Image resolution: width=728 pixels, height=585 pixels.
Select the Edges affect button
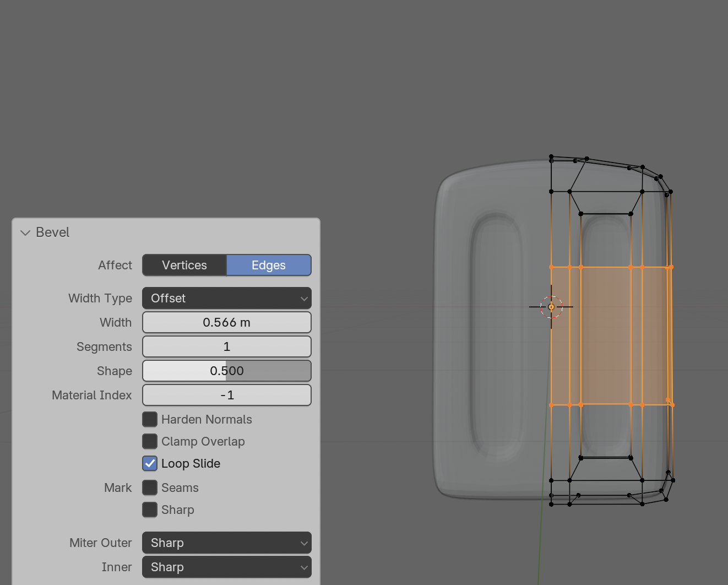coord(269,265)
